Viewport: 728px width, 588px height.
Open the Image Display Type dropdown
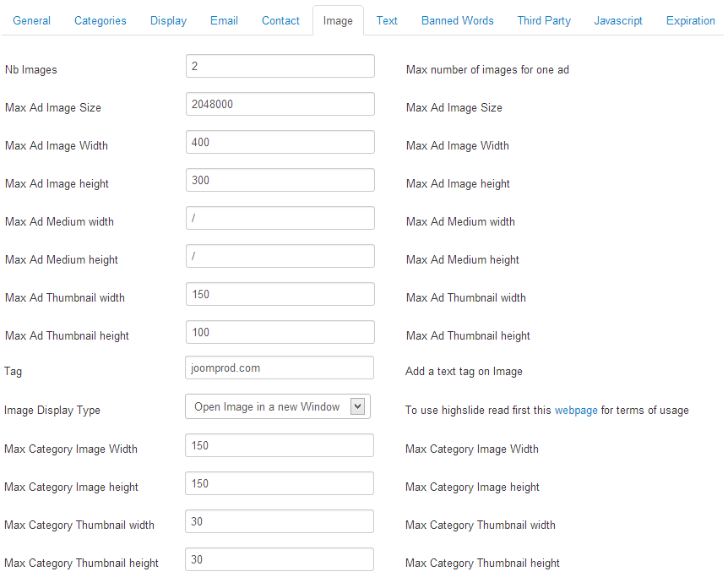click(278, 407)
